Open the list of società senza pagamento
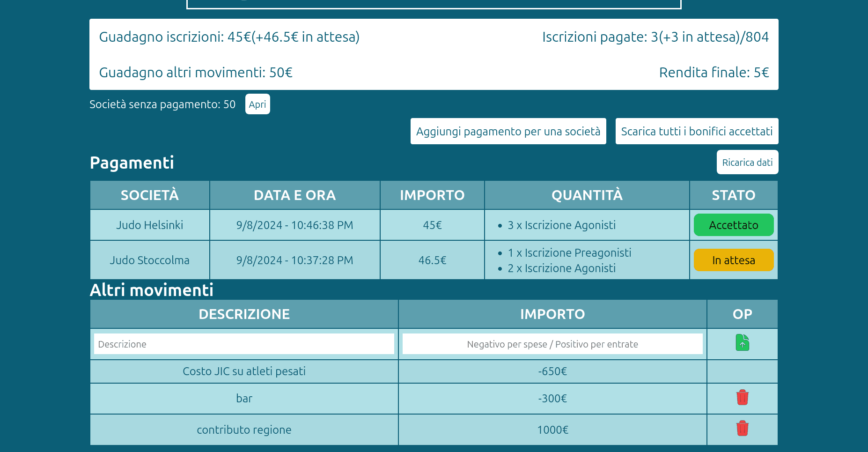 coord(257,104)
